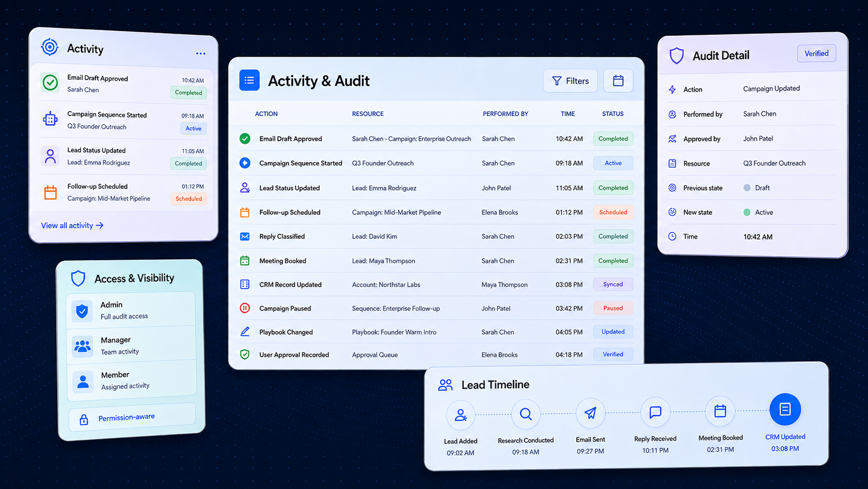Image resolution: width=868 pixels, height=489 pixels.
Task: Click the play icon in Campaign Sequence Started table row
Action: click(x=245, y=163)
